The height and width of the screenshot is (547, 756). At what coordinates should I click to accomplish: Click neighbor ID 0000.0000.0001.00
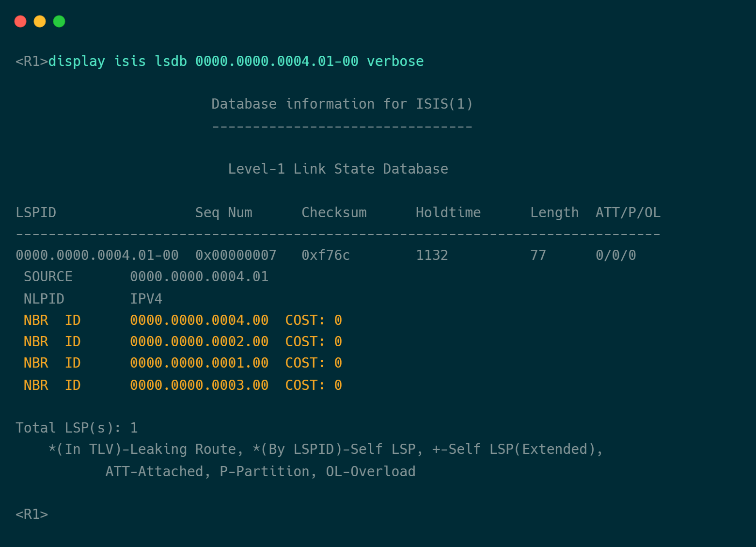[199, 363]
